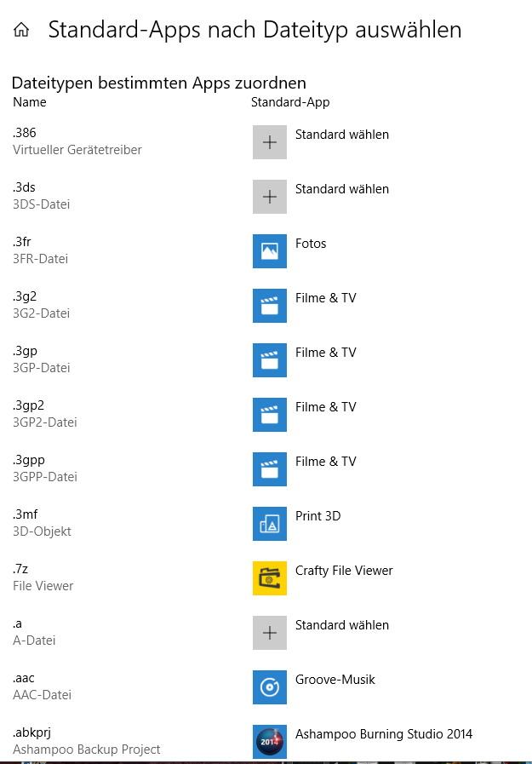This screenshot has height=764, width=532.
Task: Click Filme & TV icon for .3gpp
Action: [x=270, y=469]
